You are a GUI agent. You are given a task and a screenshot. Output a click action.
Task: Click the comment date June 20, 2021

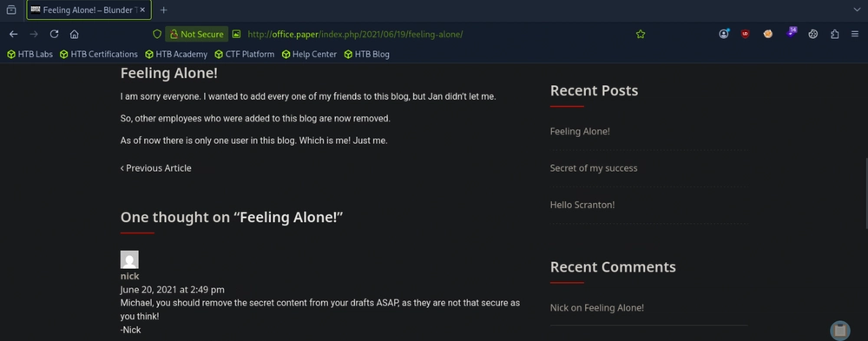pyautogui.click(x=172, y=290)
